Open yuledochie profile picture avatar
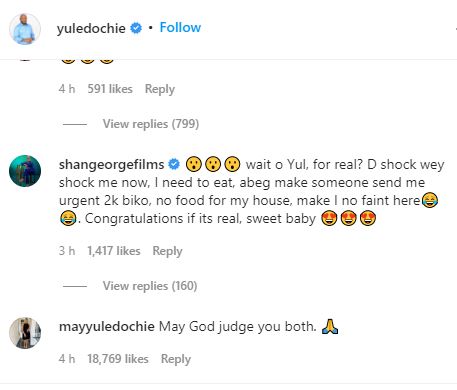The height and width of the screenshot is (390, 457). coord(25,29)
